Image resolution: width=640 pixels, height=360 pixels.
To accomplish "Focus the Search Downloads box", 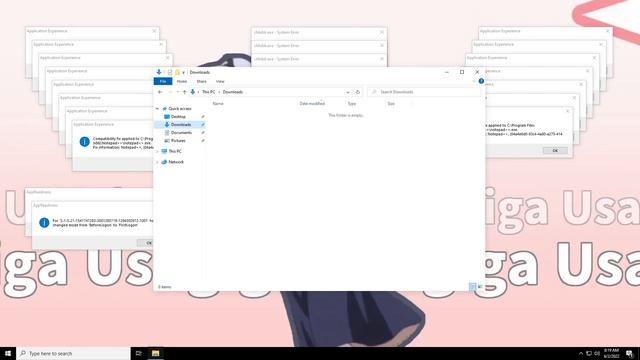I will [x=424, y=92].
